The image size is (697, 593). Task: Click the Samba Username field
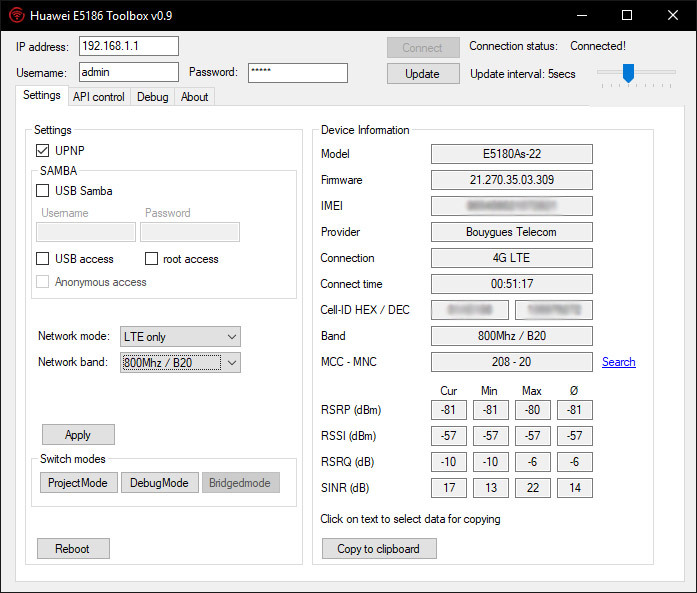tap(86, 232)
